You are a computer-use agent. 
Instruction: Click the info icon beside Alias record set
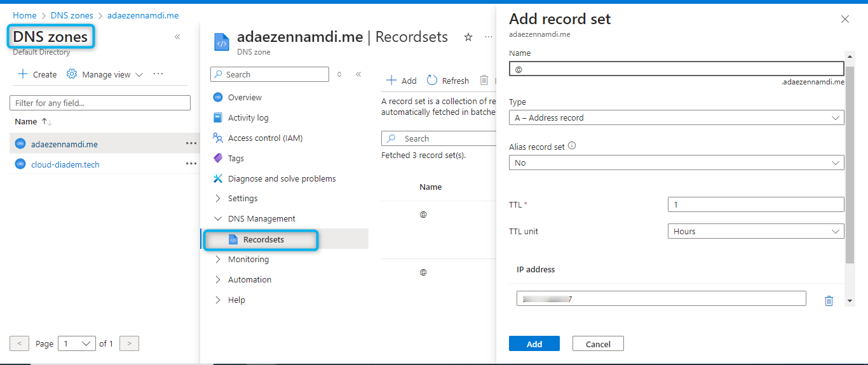point(572,146)
